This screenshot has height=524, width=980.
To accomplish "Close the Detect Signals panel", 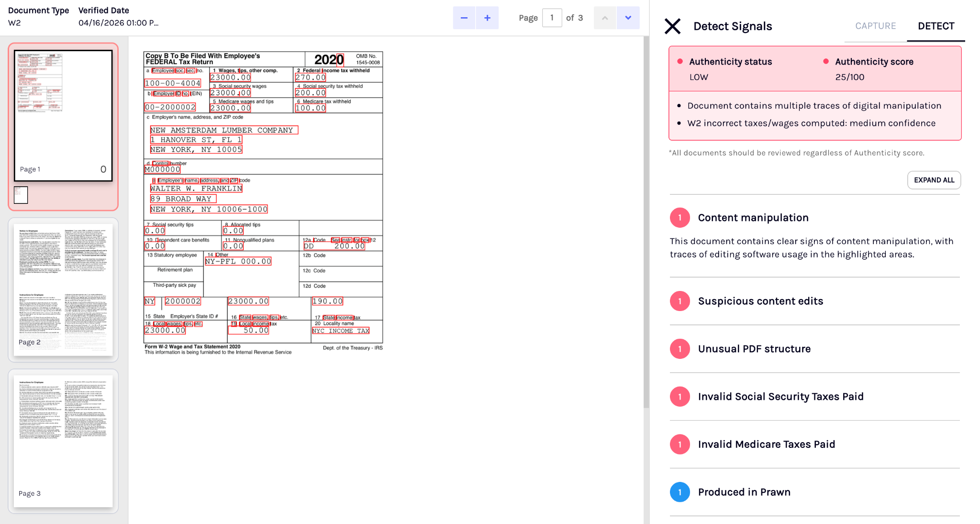I will [672, 26].
